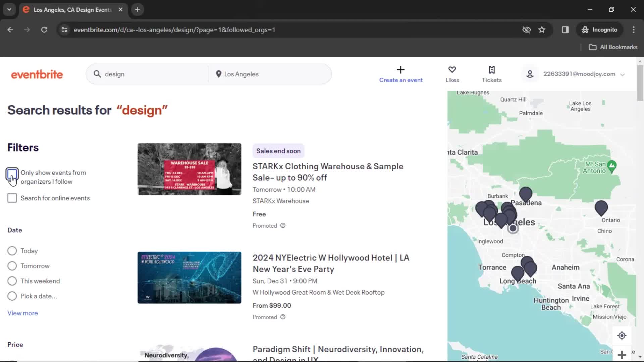Open Tickets icon

coord(492,70)
